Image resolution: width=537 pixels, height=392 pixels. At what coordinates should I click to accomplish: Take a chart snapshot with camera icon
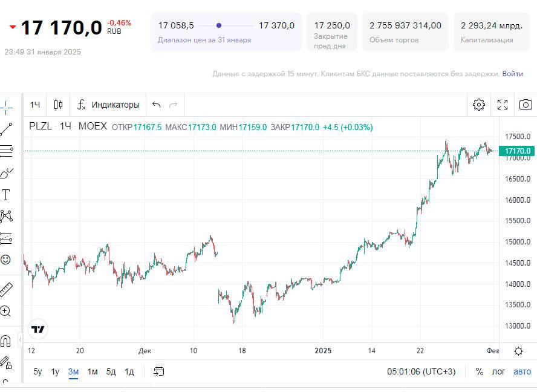point(526,105)
